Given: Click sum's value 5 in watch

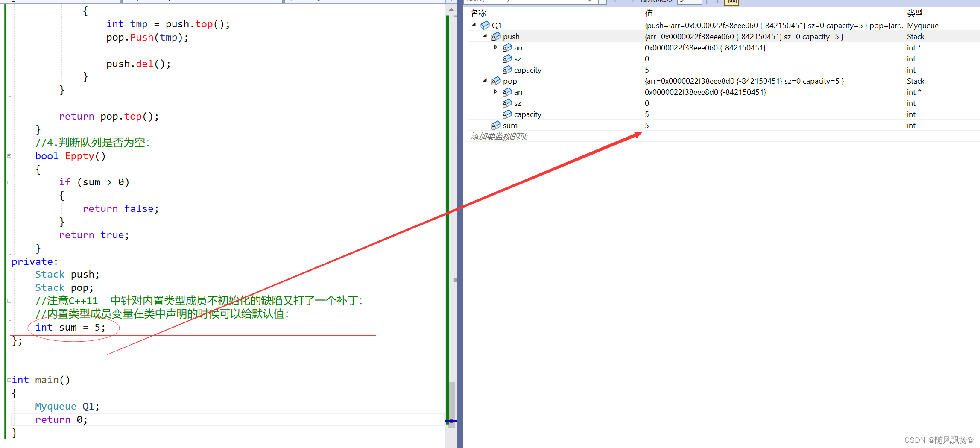Looking at the screenshot, I should click(647, 126).
